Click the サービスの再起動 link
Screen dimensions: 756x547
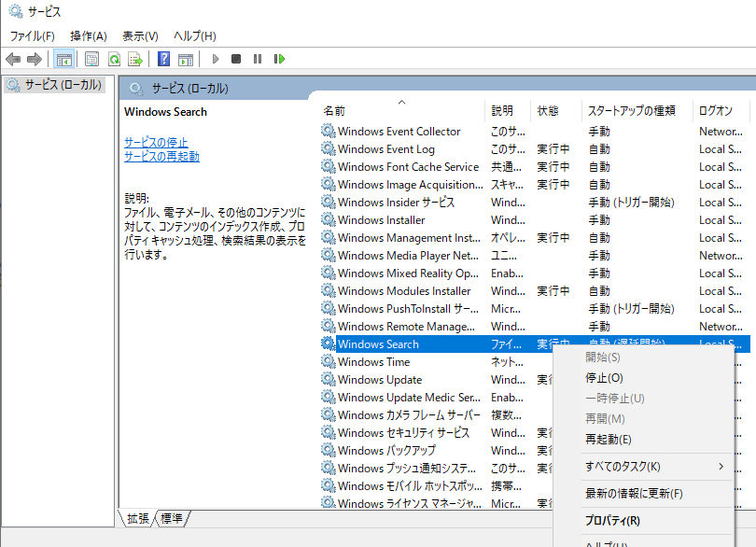[161, 156]
